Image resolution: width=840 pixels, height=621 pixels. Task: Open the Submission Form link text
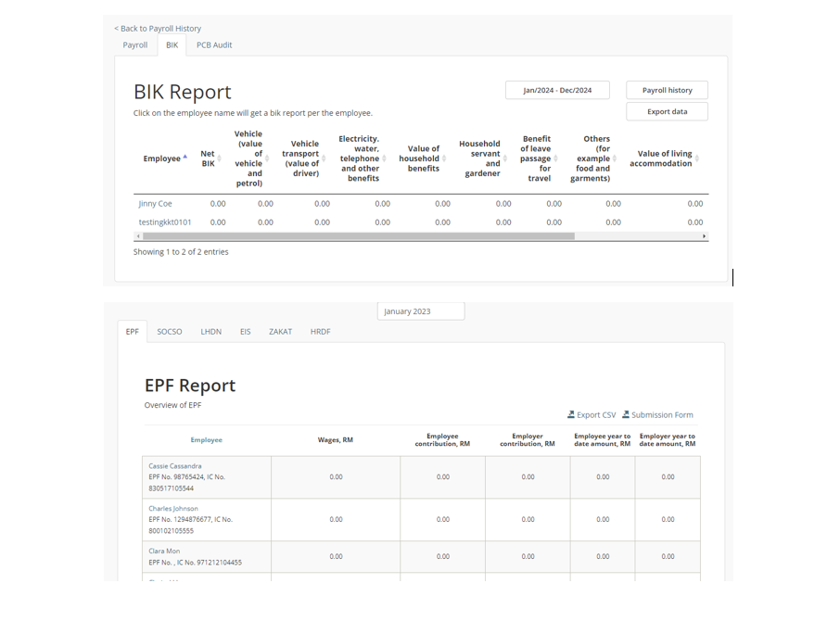pos(662,415)
